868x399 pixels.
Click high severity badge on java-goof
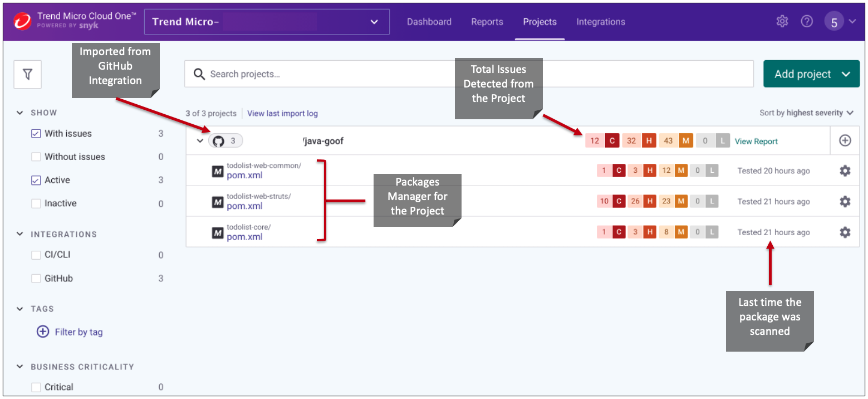(x=639, y=141)
